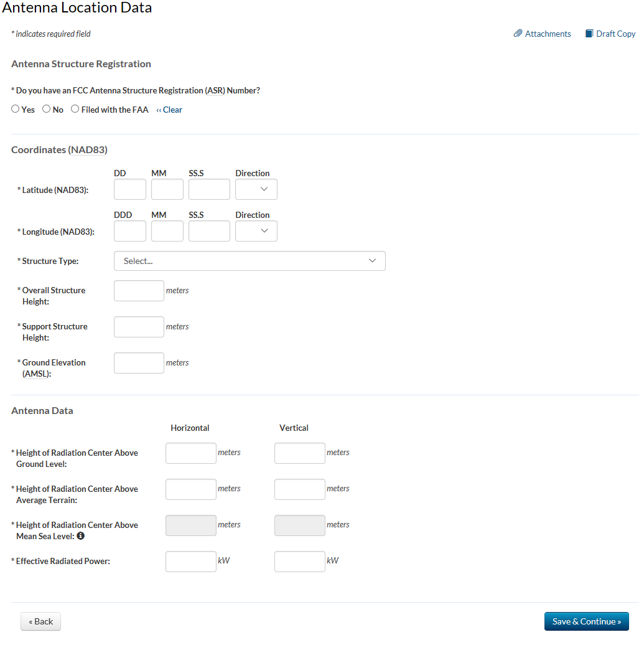The width and height of the screenshot is (644, 645).
Task: Focus the Overall Structure Height field
Action: point(139,291)
